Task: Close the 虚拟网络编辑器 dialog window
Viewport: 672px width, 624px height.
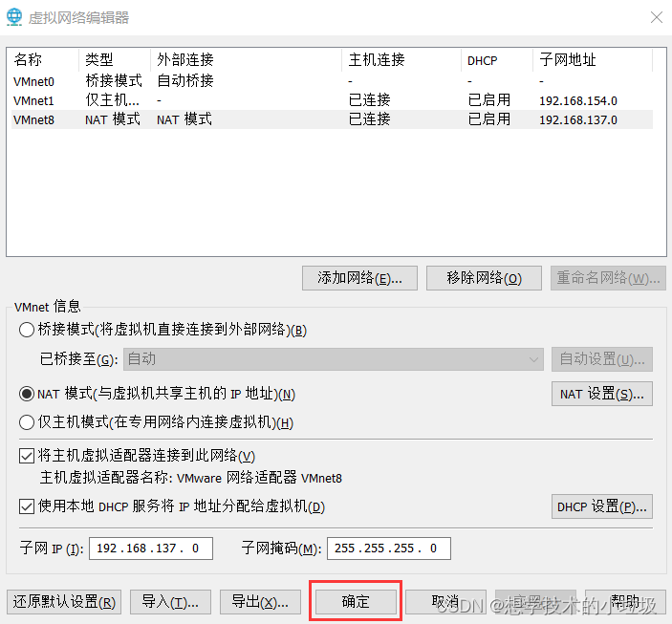Action: 656,17
